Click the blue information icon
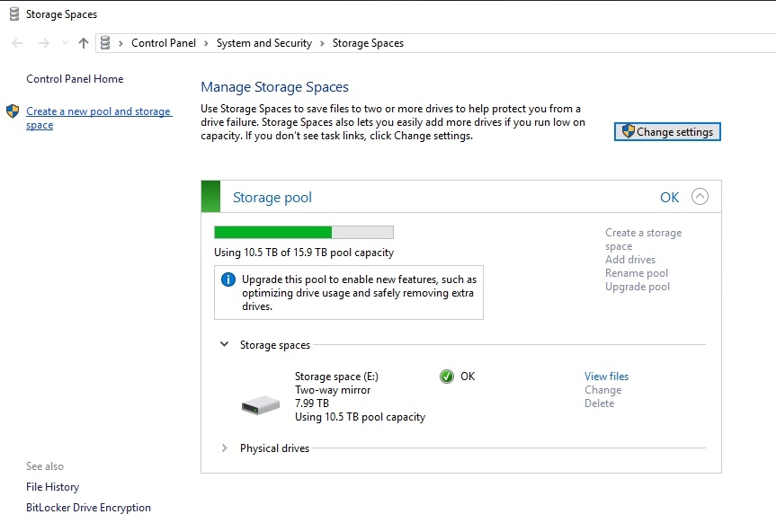This screenshot has height=532, width=776. pos(228,279)
